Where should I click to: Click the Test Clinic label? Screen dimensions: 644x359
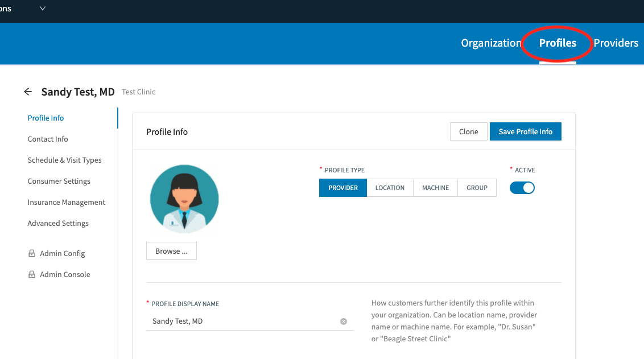tap(138, 92)
